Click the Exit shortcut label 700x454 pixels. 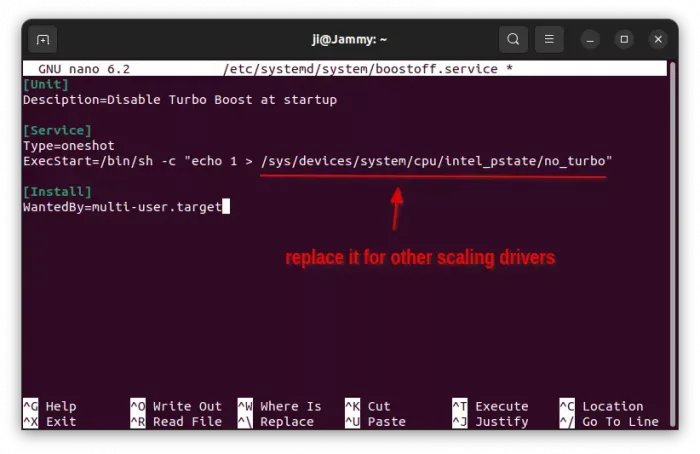(60, 422)
